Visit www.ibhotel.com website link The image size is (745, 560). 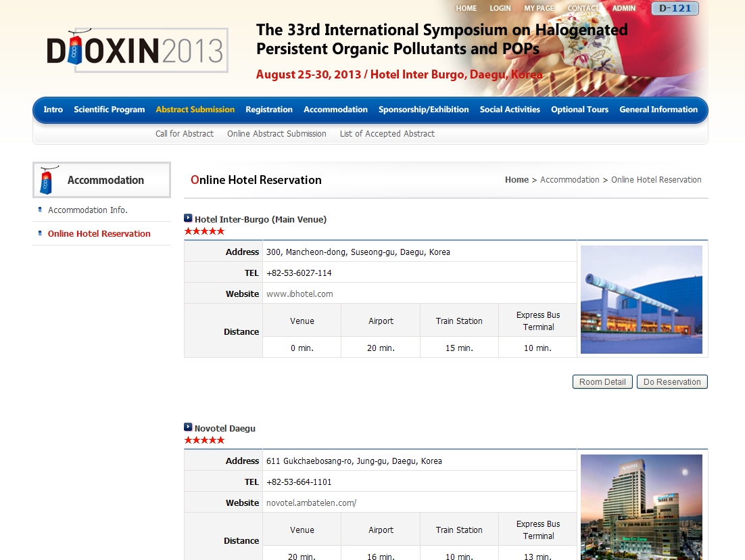point(299,294)
